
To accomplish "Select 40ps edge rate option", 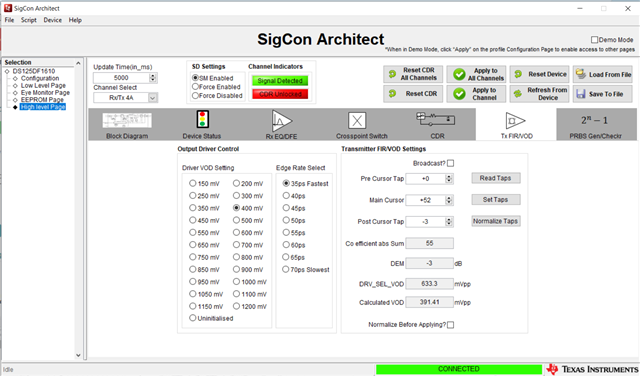I will [286, 196].
